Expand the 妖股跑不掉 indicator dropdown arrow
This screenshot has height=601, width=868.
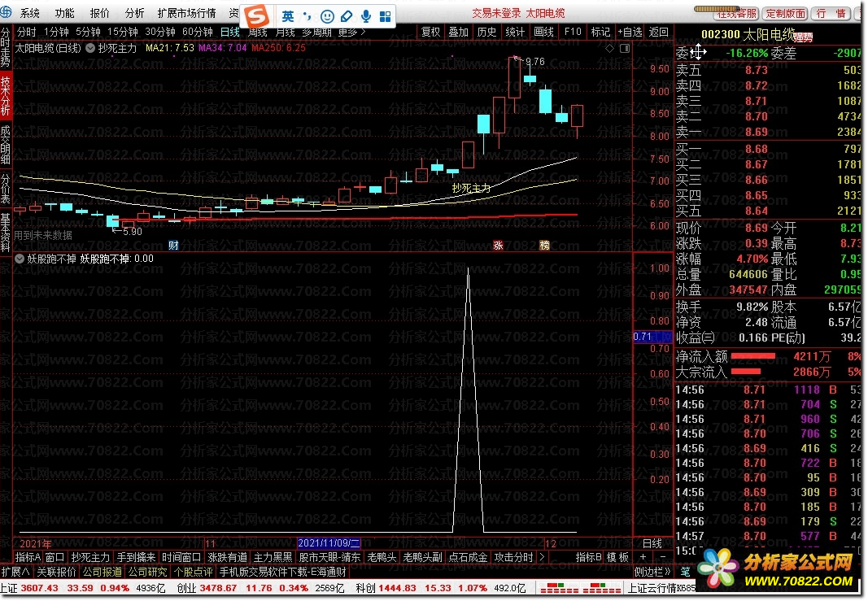click(20, 259)
